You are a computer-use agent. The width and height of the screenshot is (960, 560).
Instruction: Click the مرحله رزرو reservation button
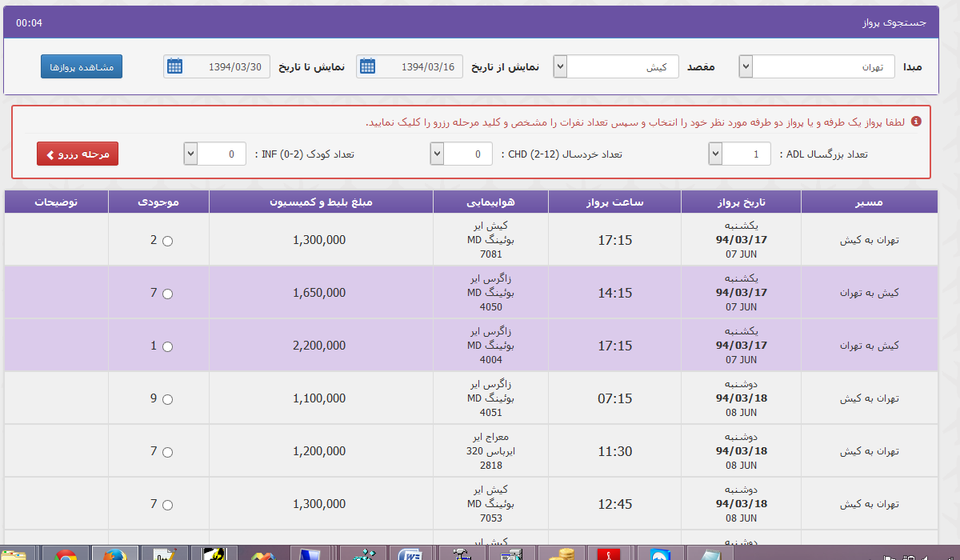pyautogui.click(x=77, y=154)
